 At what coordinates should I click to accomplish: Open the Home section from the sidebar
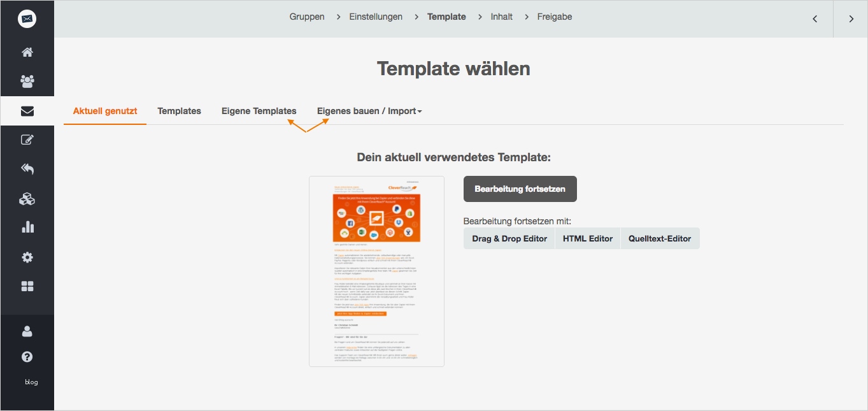pyautogui.click(x=27, y=52)
